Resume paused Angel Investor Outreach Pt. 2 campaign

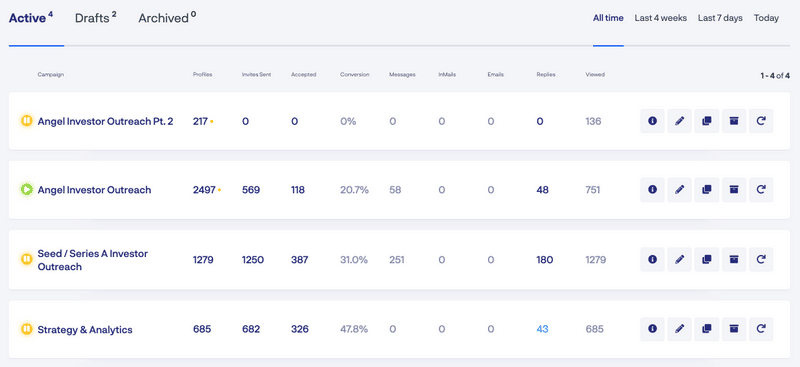click(27, 121)
